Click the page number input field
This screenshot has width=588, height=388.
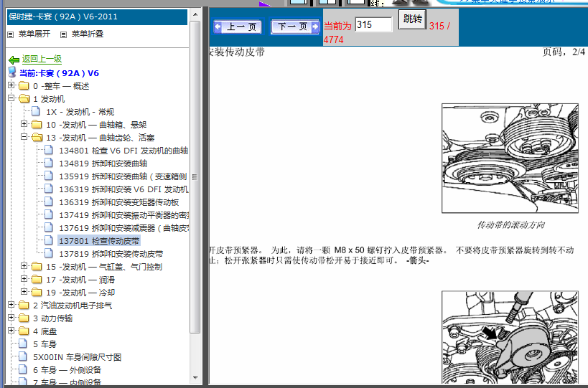coord(373,24)
